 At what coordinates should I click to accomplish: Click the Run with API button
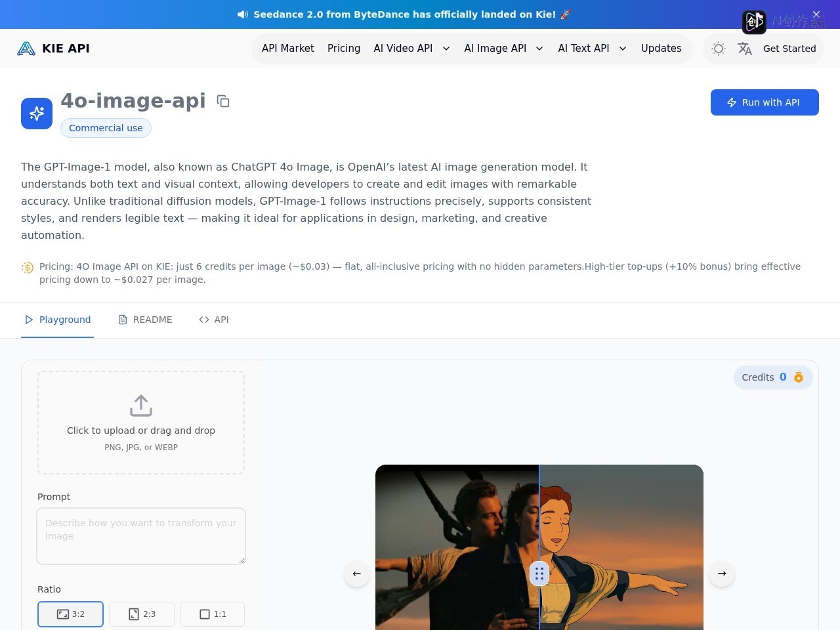(x=765, y=102)
